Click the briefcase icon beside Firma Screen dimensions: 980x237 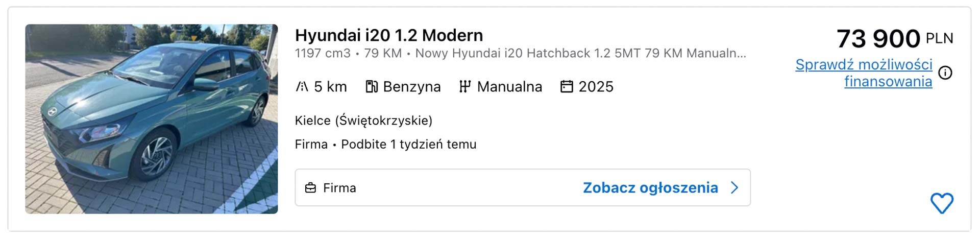(310, 188)
